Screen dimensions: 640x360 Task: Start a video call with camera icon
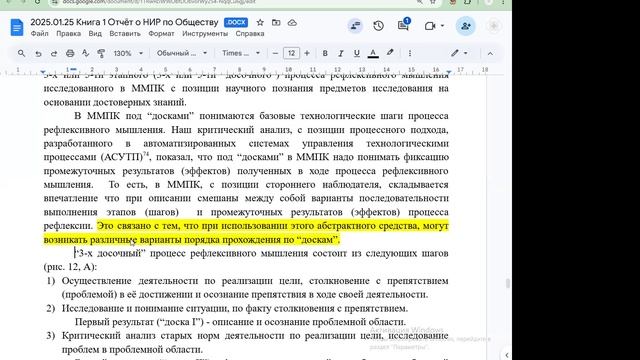point(429,26)
